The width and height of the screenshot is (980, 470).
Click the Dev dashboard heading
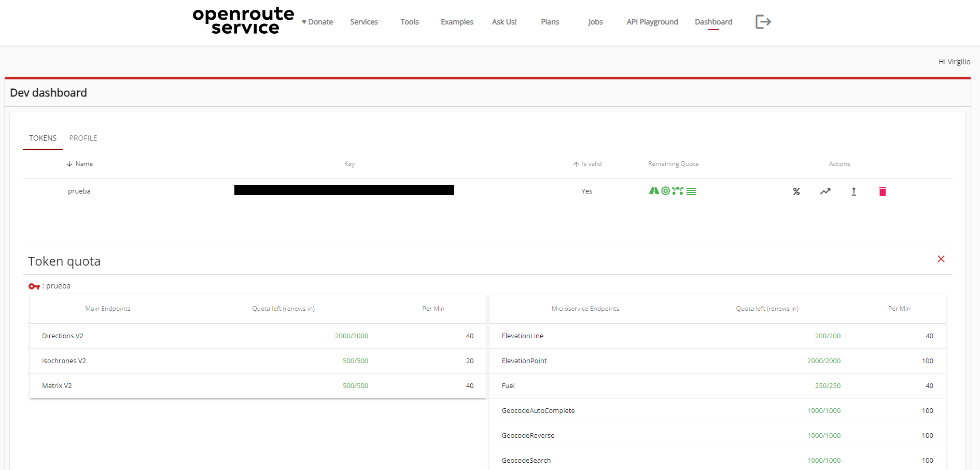[x=49, y=93]
